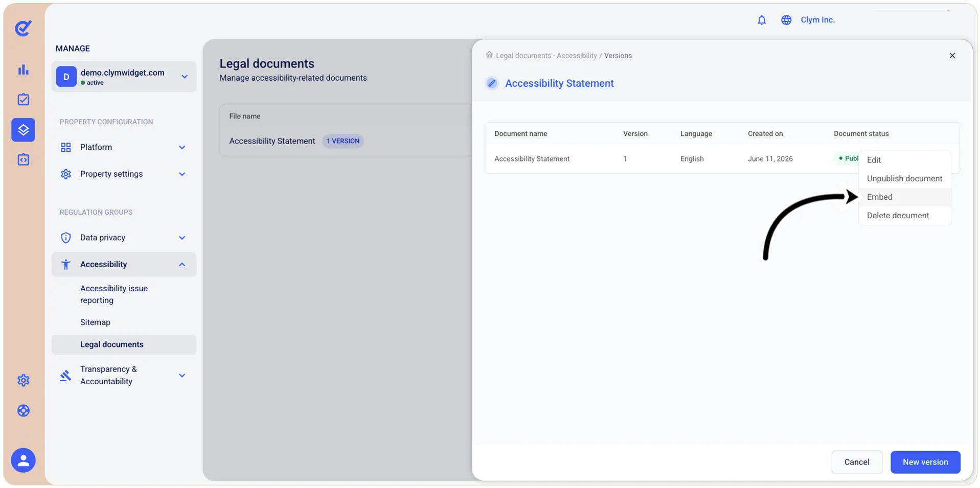Open the code embed sidebar icon
The width and height of the screenshot is (980, 488).
[x=23, y=159]
